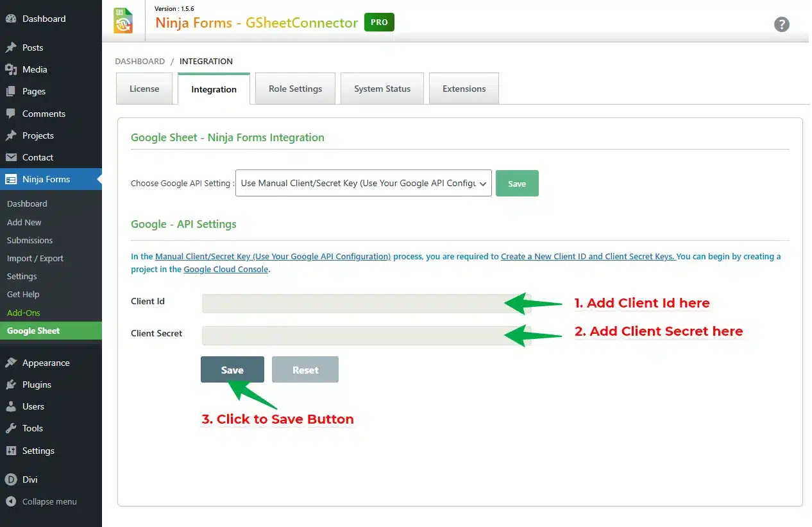
Task: Click the GSheetConnector logo icon
Action: pyautogui.click(x=123, y=21)
